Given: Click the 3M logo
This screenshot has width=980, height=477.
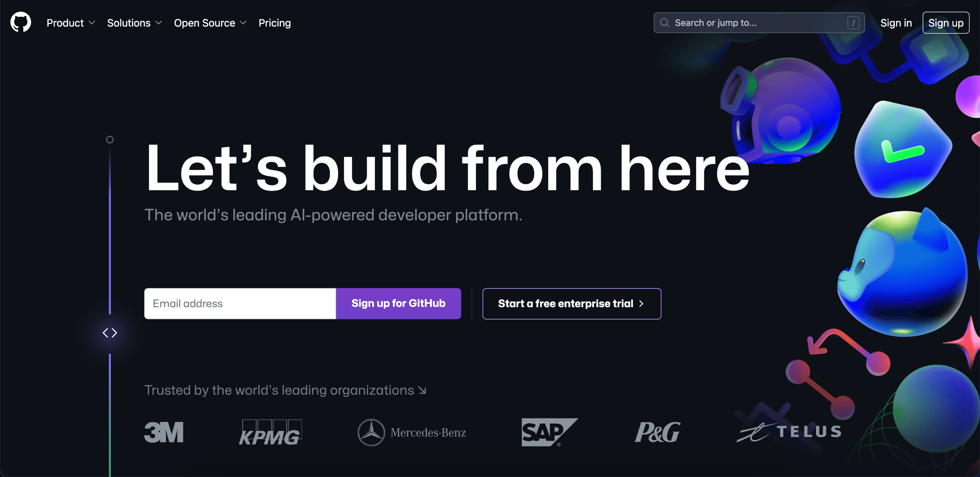Looking at the screenshot, I should click(x=164, y=432).
